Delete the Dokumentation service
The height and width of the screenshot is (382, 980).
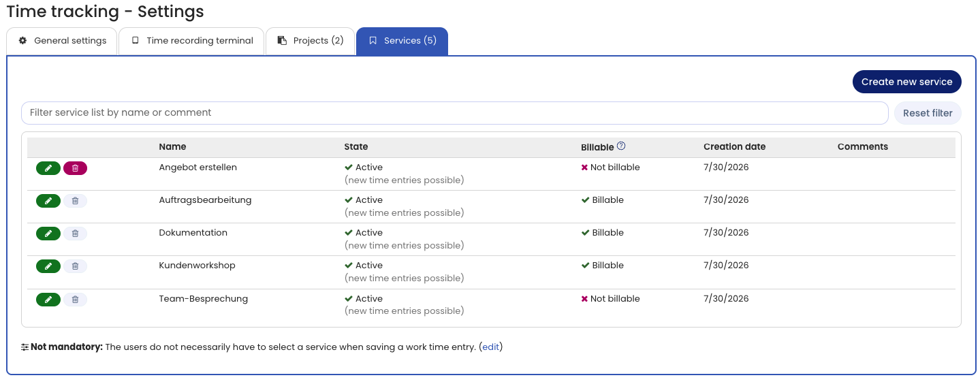pos(75,234)
